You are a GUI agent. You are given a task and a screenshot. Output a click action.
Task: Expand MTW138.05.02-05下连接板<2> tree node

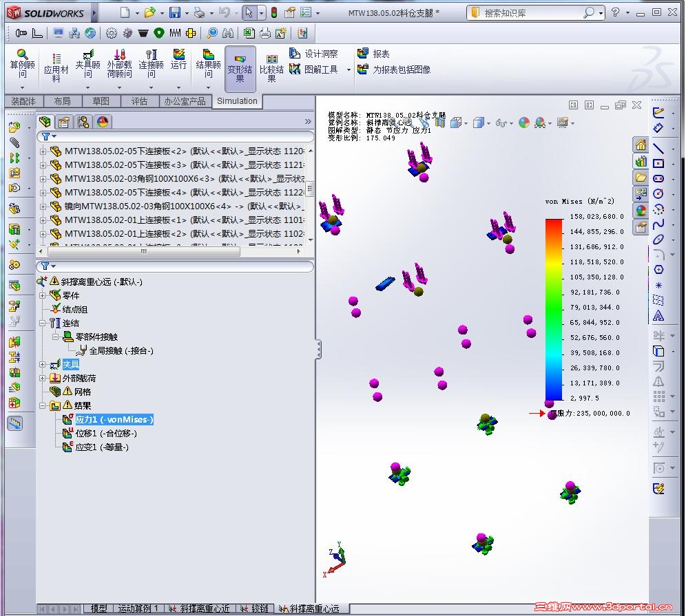pos(43,151)
